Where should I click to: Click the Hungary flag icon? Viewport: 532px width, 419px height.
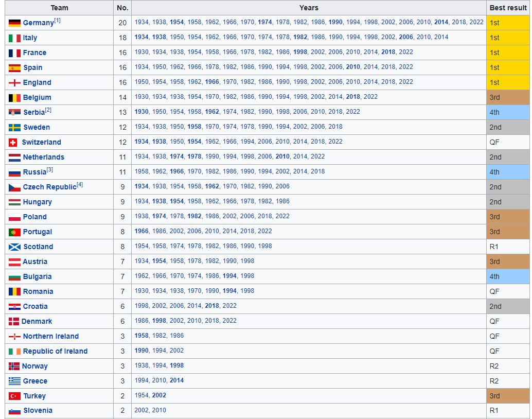[14, 202]
